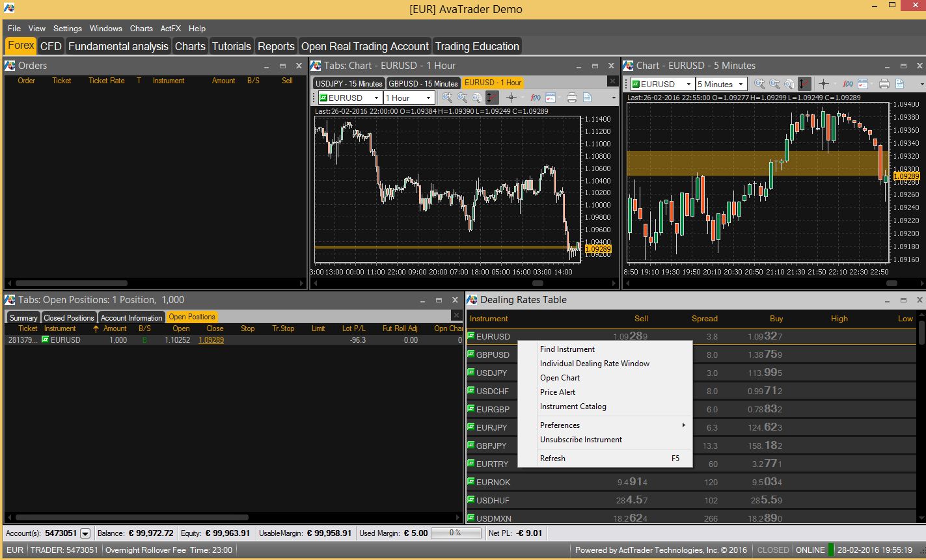The width and height of the screenshot is (926, 560).
Task: Open the Settings menu
Action: coord(68,29)
